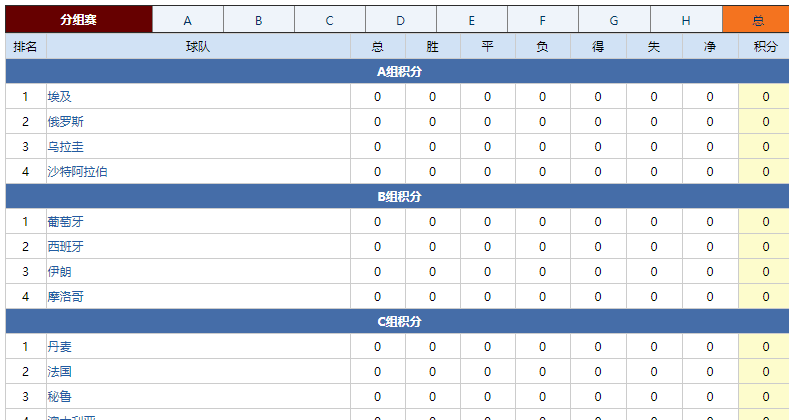Click on 乌拉圭 team
789x420 pixels.
point(66,147)
